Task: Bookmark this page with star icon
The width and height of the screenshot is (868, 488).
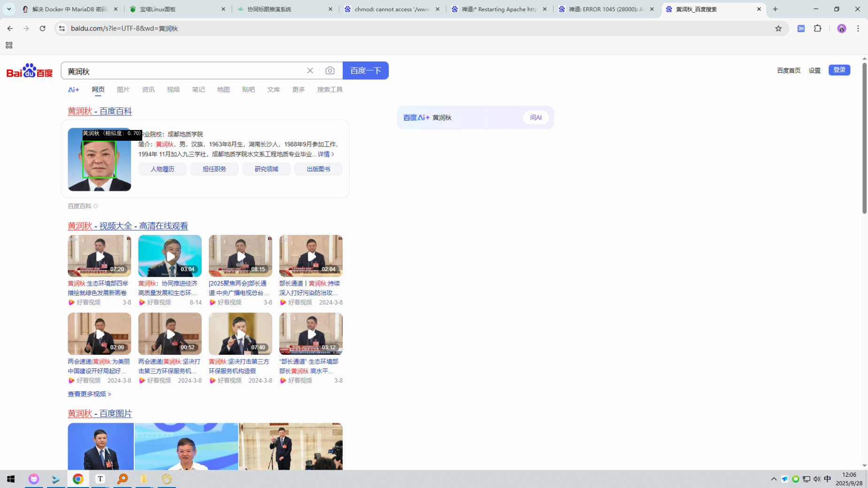Action: pos(778,29)
